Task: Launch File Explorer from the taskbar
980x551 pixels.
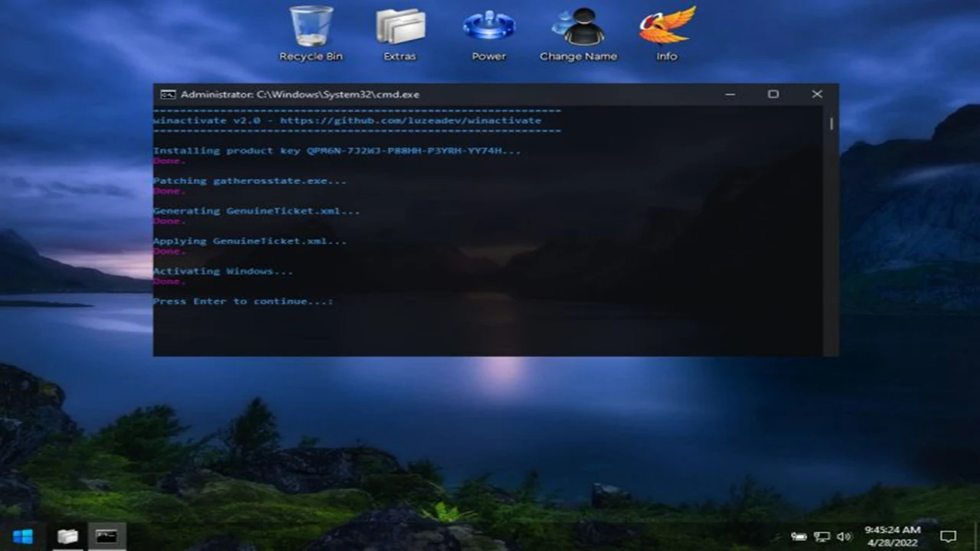Action: click(67, 536)
